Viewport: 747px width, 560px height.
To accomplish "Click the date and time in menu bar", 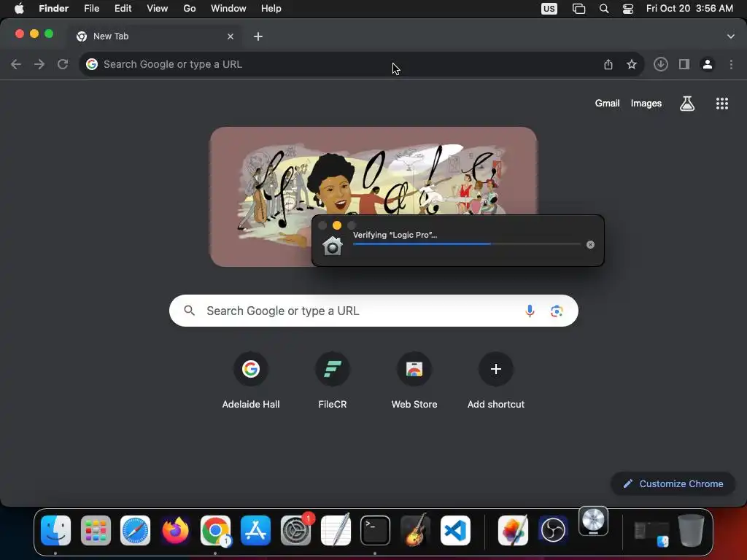I will 689,9.
